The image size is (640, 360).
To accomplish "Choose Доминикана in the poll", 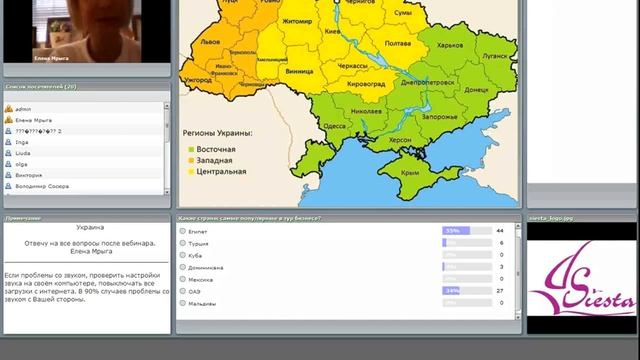I will click(182, 267).
